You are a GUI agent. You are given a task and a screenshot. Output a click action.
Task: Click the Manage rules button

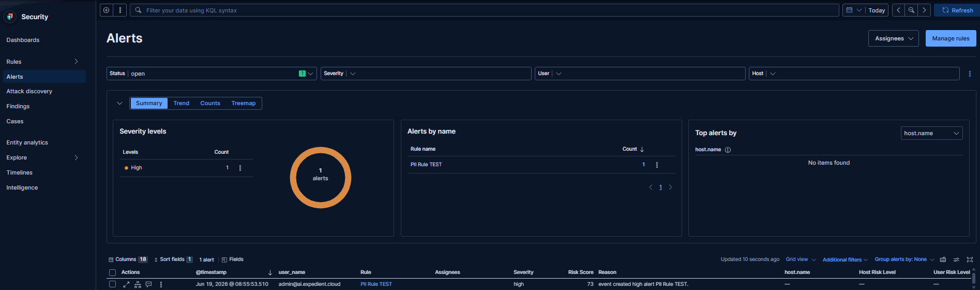click(951, 38)
